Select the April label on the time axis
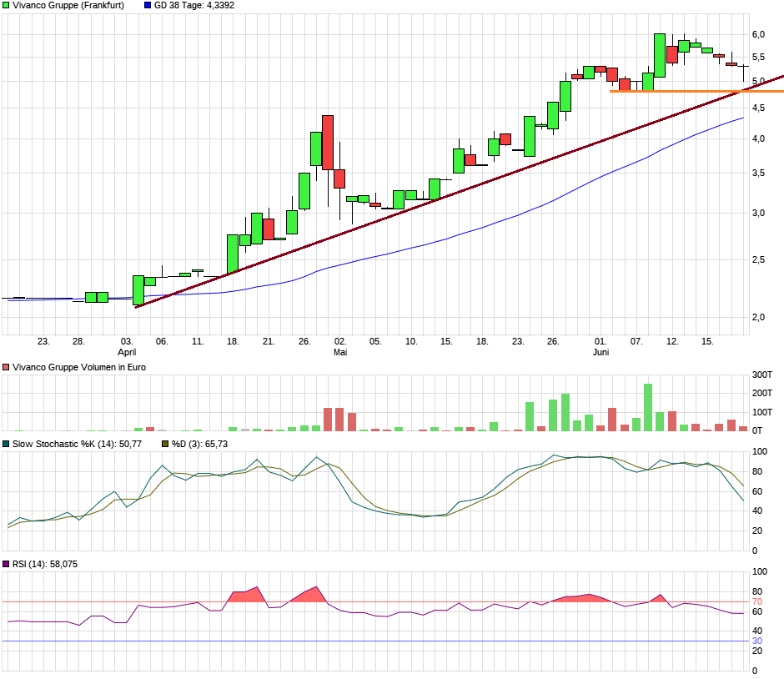Image resolution: width=784 pixels, height=679 pixels. (125, 352)
